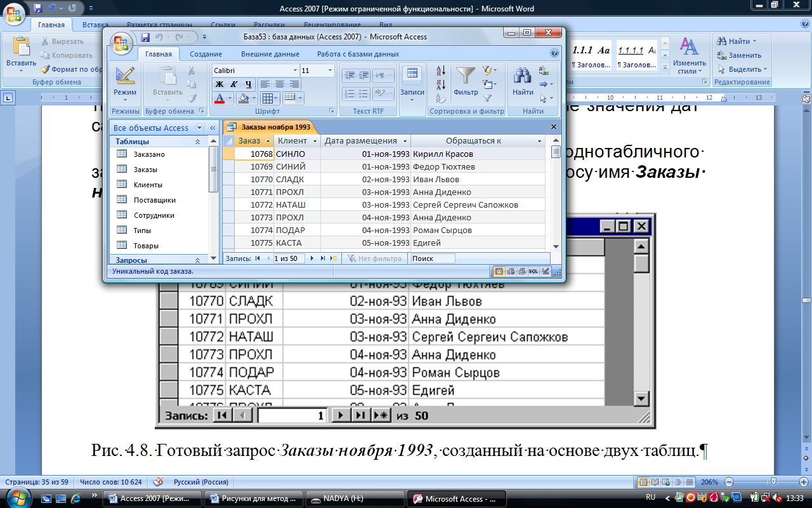Viewport: 812px width, 508px height.
Task: Pick fill/background color bucket in Access
Action: point(243,98)
